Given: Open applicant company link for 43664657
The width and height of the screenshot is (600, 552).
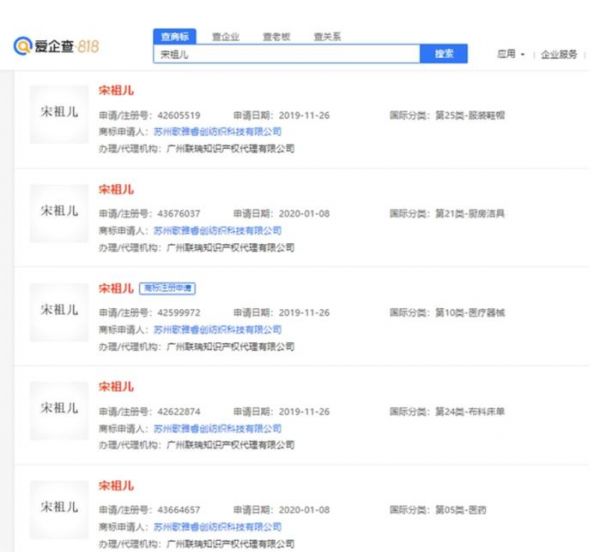Looking at the screenshot, I should click(x=217, y=527).
